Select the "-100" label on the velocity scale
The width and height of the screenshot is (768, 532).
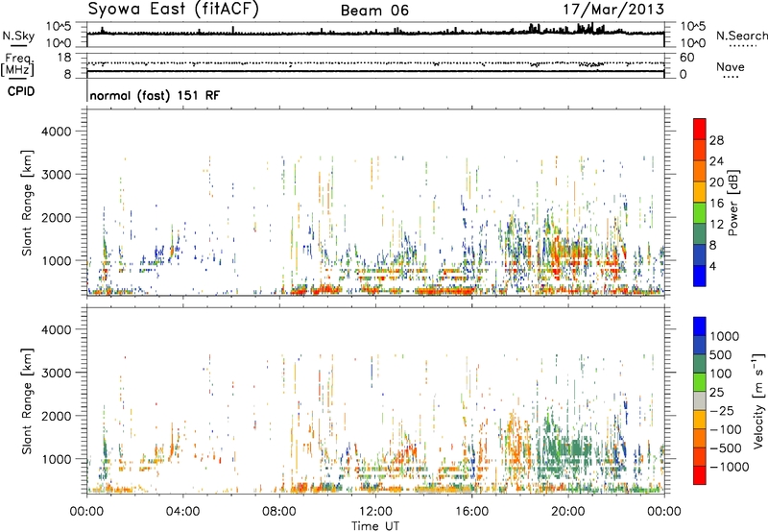(725, 429)
